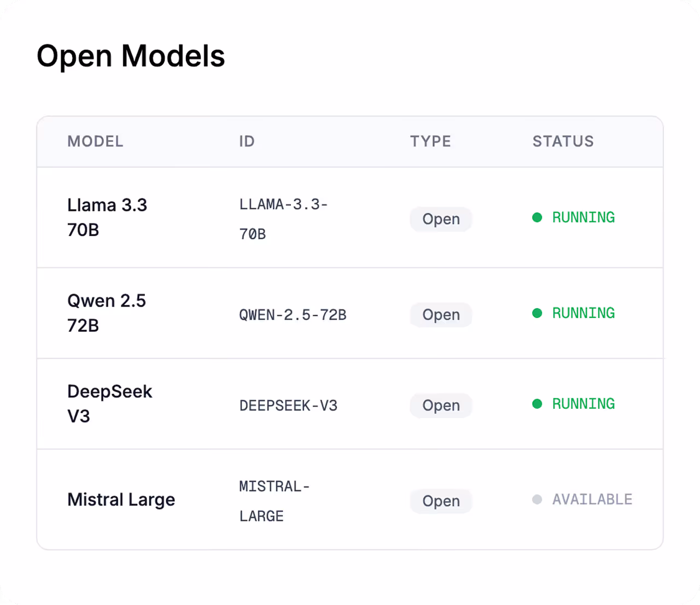The height and width of the screenshot is (605, 700).
Task: Select the Mistral Large model name
Action: [x=121, y=500]
